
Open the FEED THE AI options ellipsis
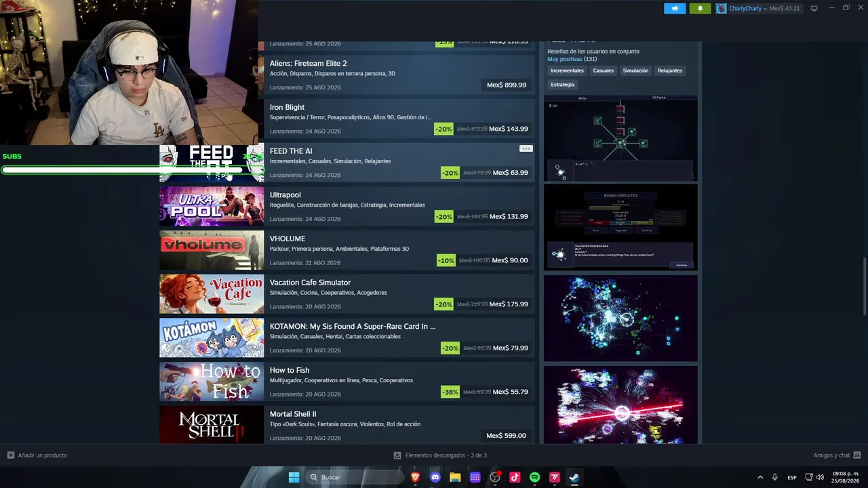(x=526, y=148)
